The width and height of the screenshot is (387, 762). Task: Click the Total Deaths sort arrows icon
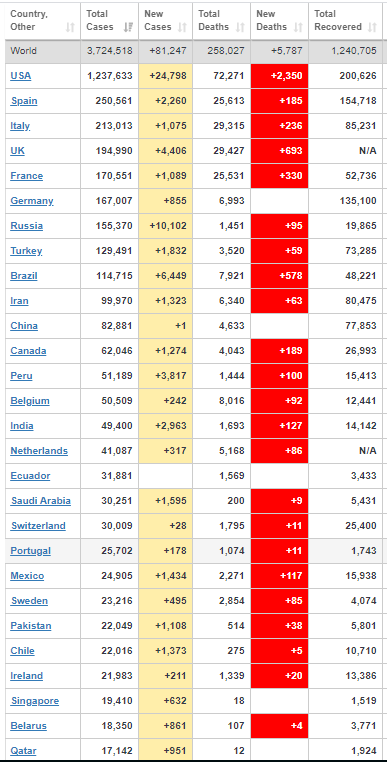pos(240,27)
